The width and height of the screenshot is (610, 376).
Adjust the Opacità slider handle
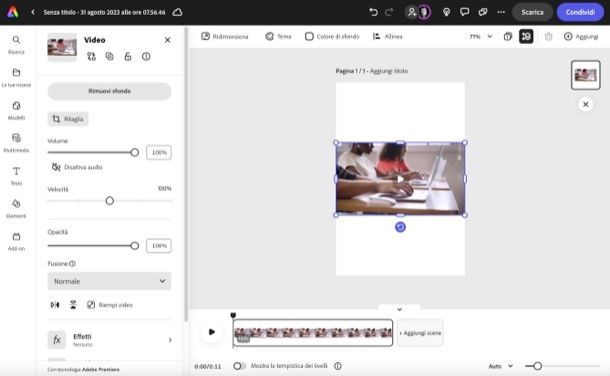pos(134,246)
